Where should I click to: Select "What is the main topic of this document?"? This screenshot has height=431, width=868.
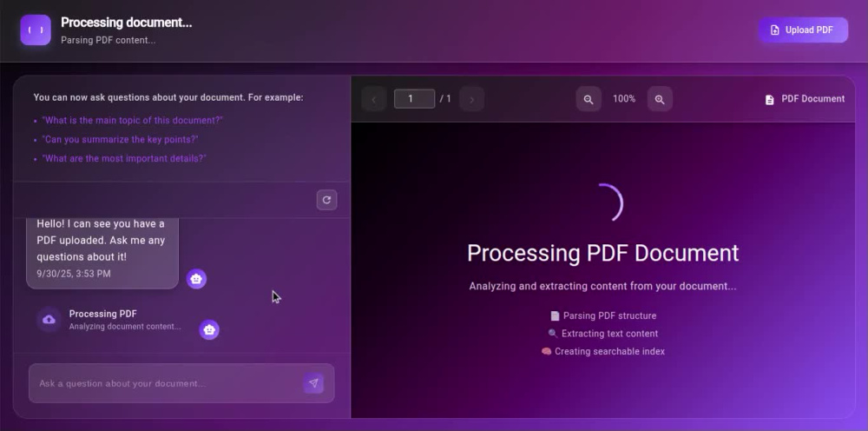(132, 120)
